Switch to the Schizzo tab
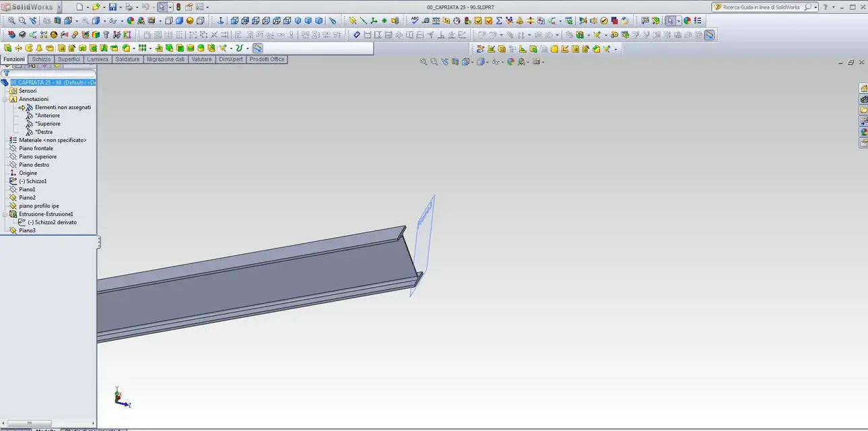Viewport: 868px width, 431px height. click(x=41, y=59)
